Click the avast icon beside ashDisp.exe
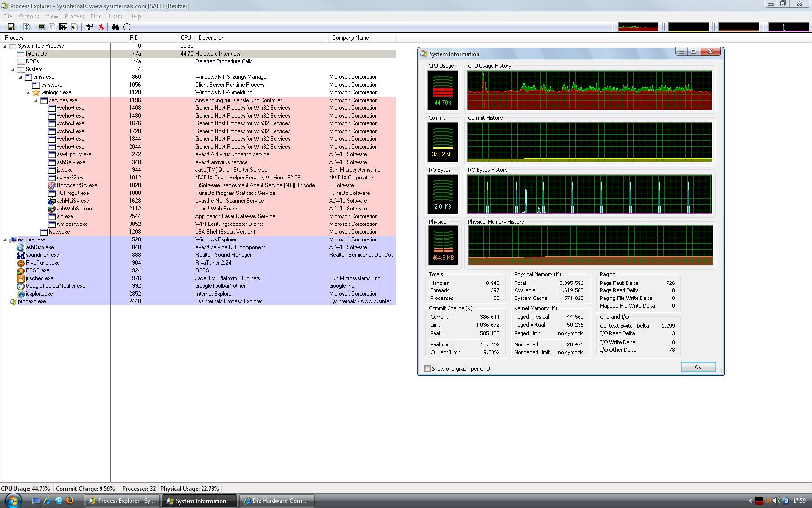This screenshot has height=508, width=812. point(21,247)
